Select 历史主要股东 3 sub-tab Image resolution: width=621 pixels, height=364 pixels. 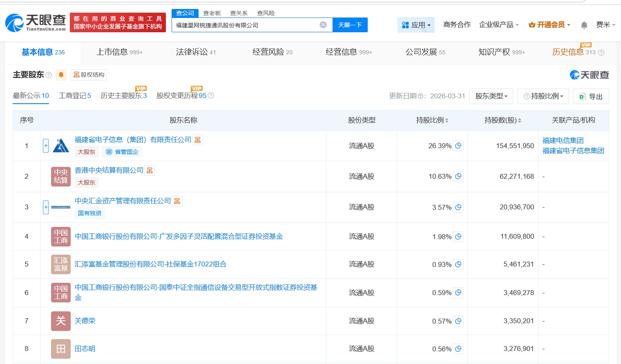coord(123,96)
